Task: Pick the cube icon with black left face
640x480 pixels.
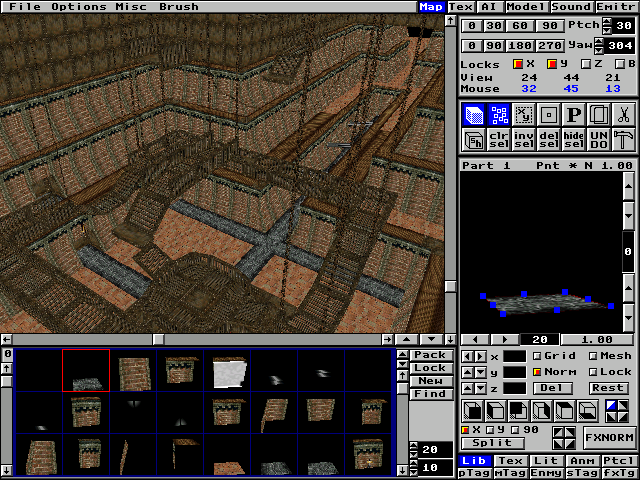Action: tap(496, 411)
